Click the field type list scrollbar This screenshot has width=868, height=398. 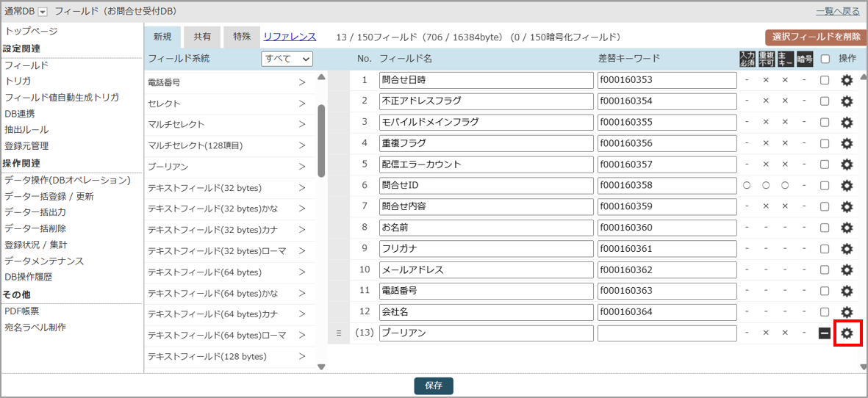(x=321, y=140)
